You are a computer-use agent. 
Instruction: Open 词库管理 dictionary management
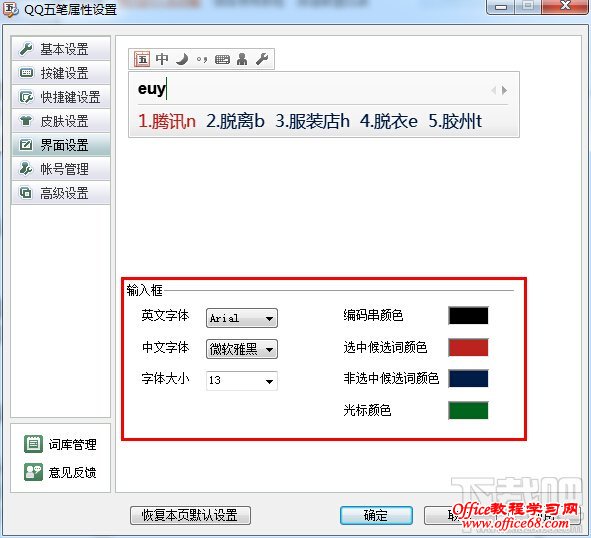click(60, 444)
